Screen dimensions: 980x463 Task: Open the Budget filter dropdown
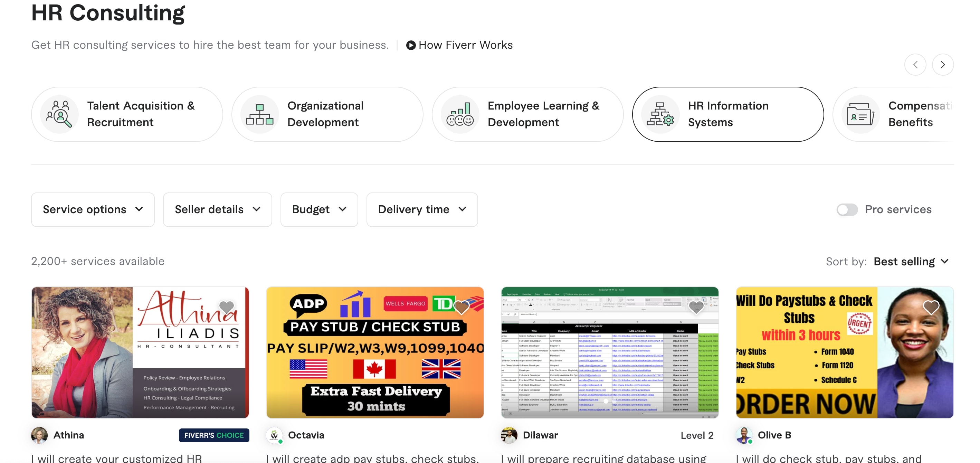(x=319, y=210)
